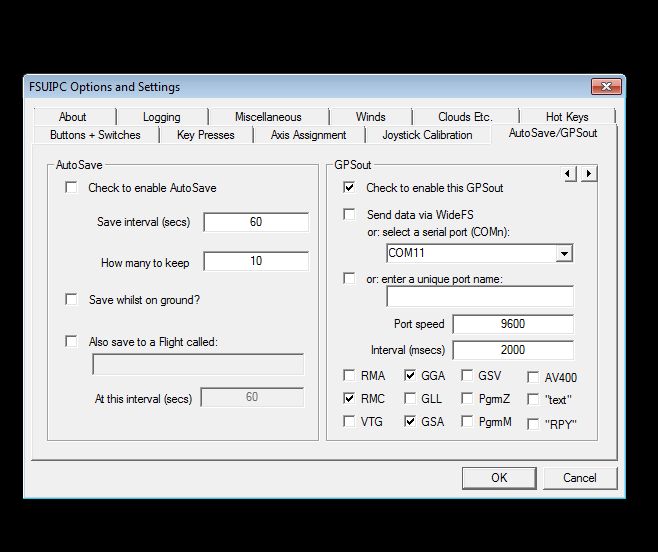The image size is (658, 552).
Task: Click the unique port name text box
Action: (x=480, y=297)
